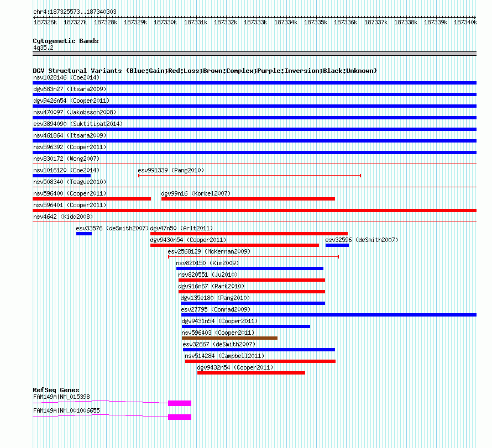492x448 pixels.
Task: Select the FAM149A|NM_015398 magenta exon block
Action: click(180, 403)
